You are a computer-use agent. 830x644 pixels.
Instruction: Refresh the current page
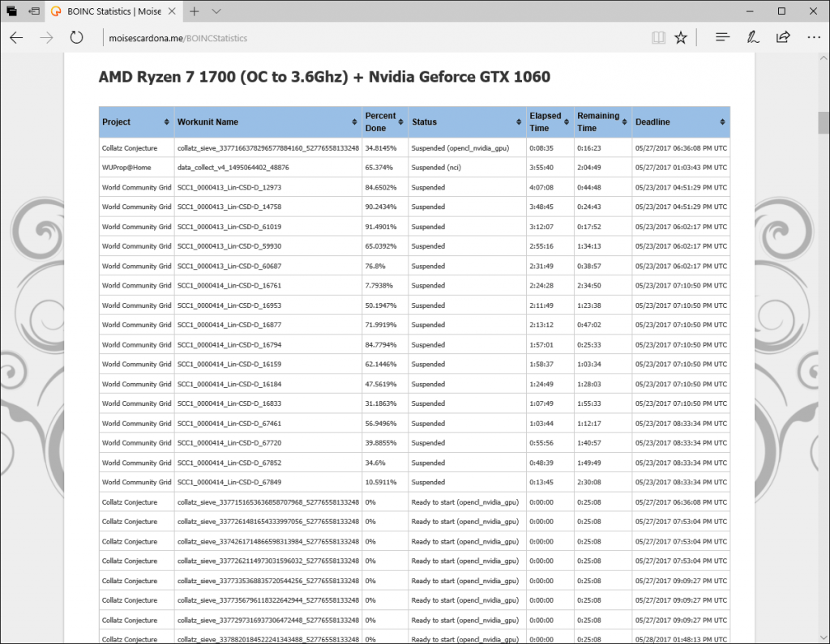click(x=77, y=37)
